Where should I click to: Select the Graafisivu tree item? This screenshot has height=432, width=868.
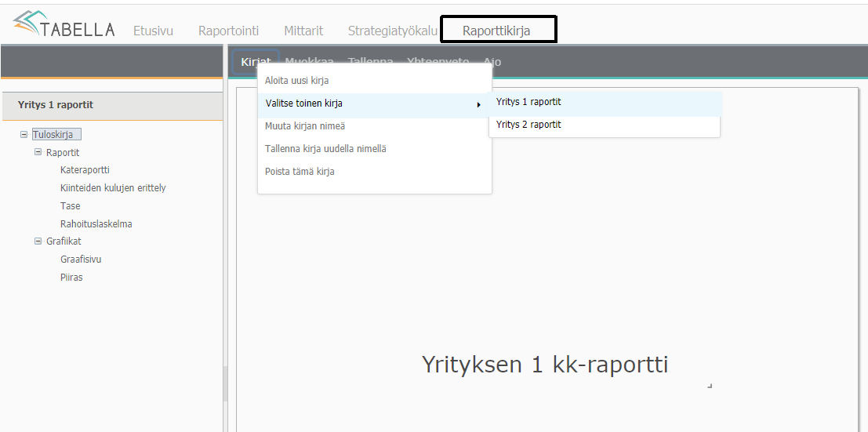81,260
